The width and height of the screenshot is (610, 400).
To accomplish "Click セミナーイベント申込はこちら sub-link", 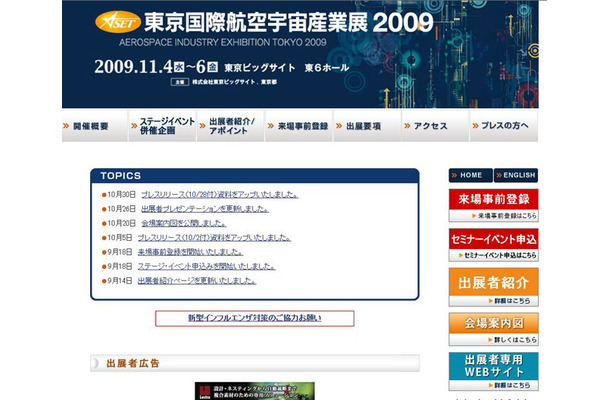I will point(498,255).
